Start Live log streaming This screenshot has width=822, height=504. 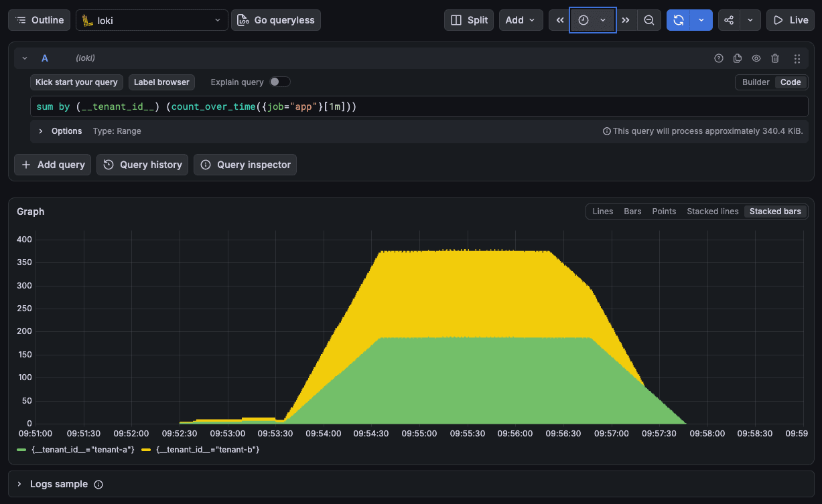pos(791,20)
